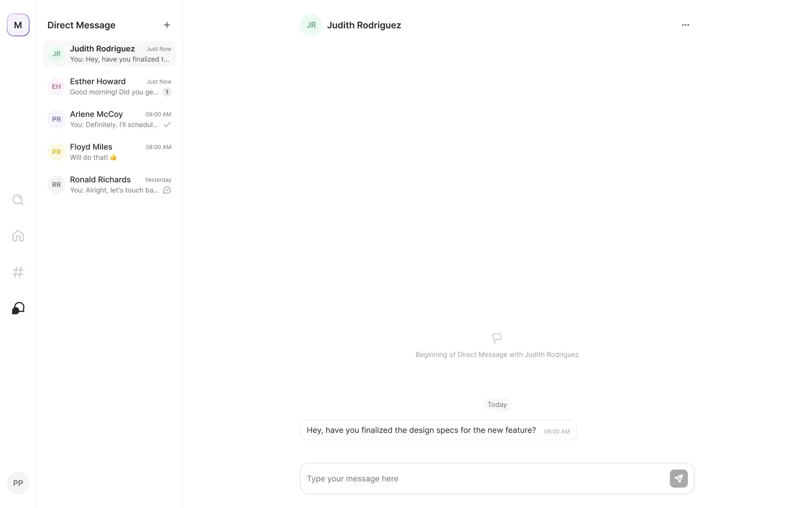Send message with paper plane button
Viewport: 812px width, 508px height.
pyautogui.click(x=679, y=478)
